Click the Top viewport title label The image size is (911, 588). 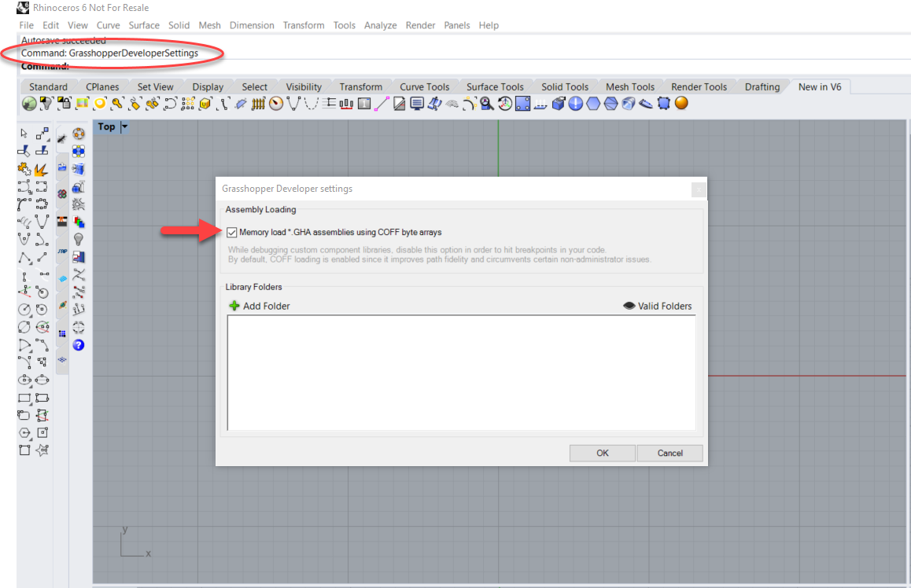pyautogui.click(x=106, y=127)
